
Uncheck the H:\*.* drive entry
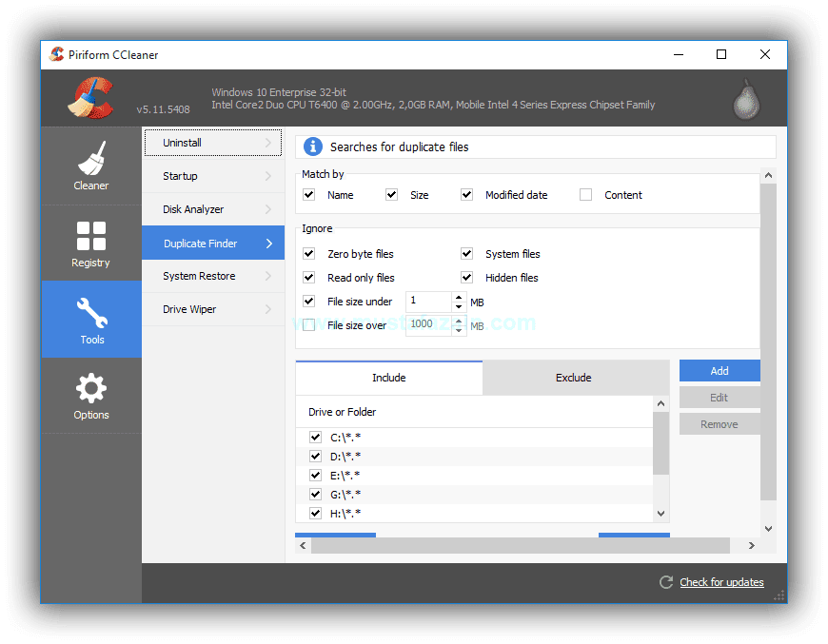coord(315,513)
